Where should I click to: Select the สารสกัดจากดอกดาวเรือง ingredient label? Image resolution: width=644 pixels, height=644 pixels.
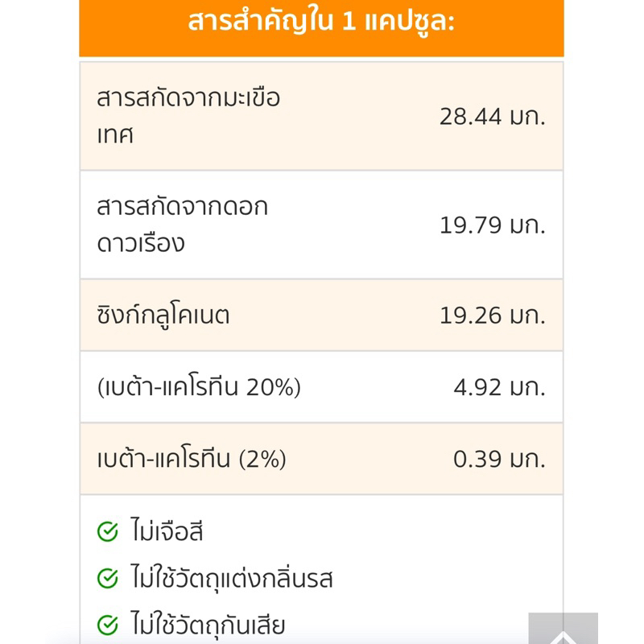coord(182,225)
